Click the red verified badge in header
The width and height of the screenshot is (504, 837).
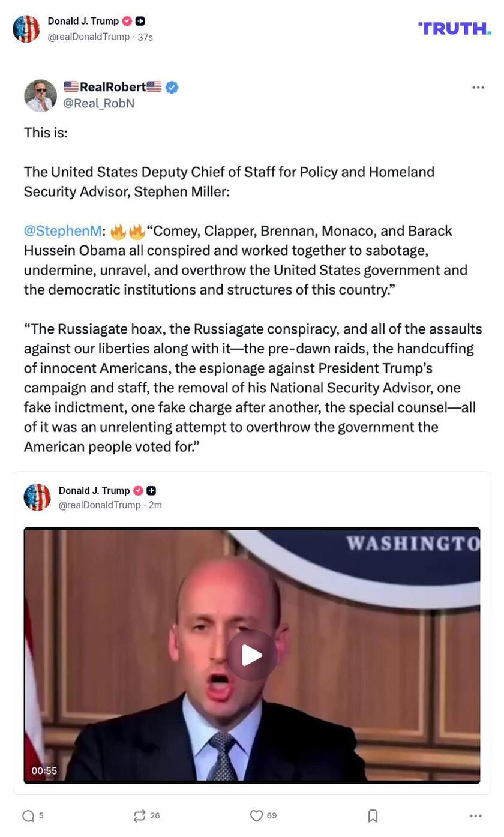(127, 21)
